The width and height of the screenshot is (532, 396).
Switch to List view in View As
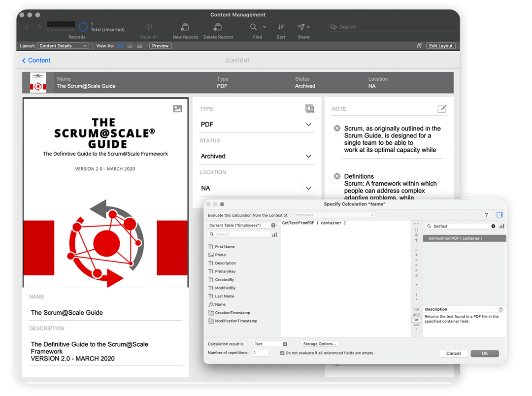point(130,45)
